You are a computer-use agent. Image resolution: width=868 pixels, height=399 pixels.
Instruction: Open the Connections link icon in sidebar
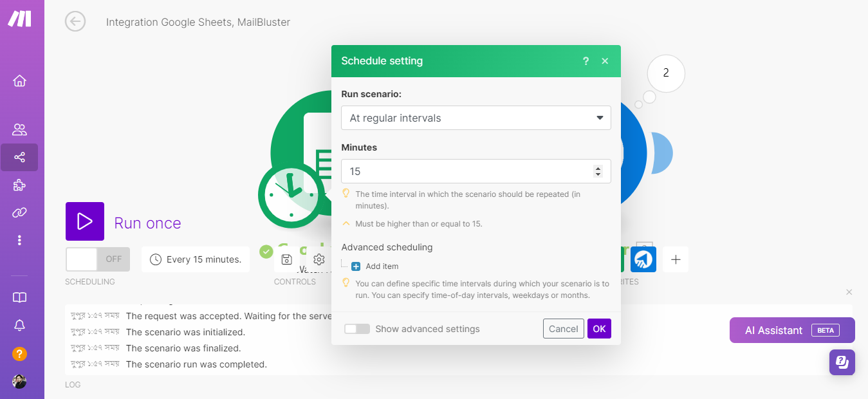[x=19, y=213]
